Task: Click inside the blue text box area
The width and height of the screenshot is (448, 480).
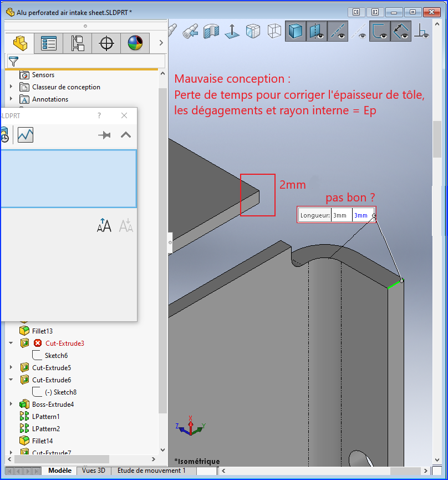Action: tap(69, 179)
